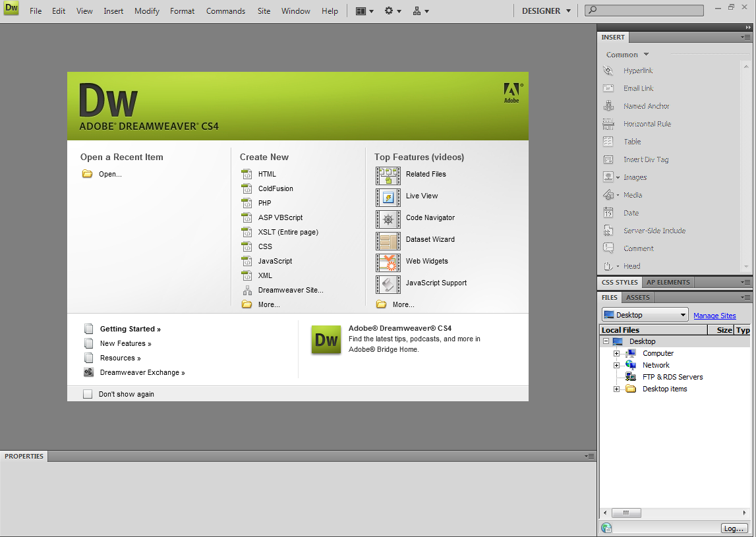
Task: Click the Named Anchor icon
Action: (x=608, y=106)
